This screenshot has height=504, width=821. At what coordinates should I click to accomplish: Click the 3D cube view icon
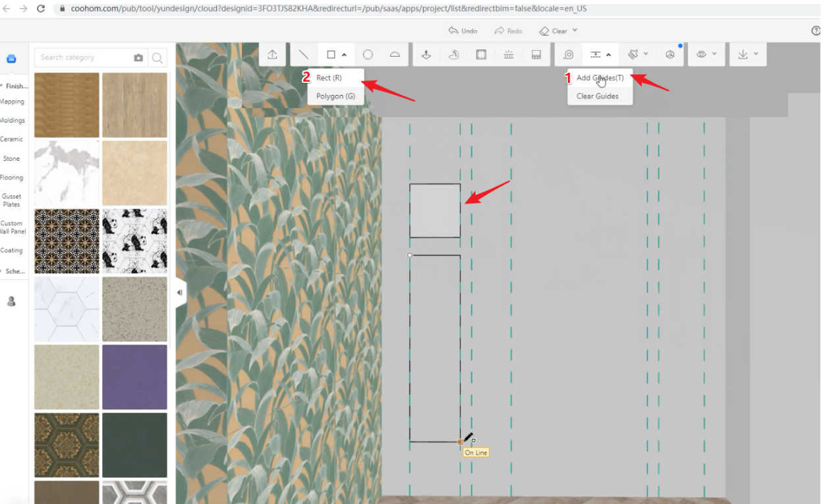[x=670, y=55]
